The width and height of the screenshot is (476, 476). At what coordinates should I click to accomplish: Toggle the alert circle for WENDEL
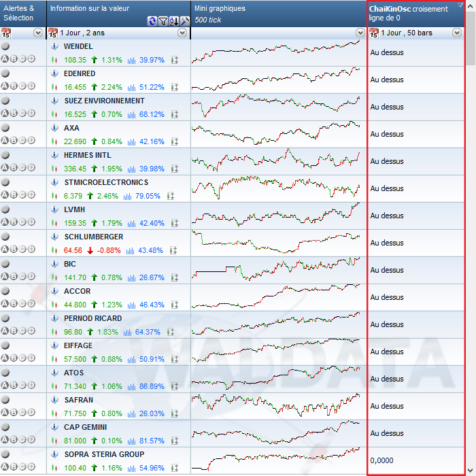coord(5,46)
